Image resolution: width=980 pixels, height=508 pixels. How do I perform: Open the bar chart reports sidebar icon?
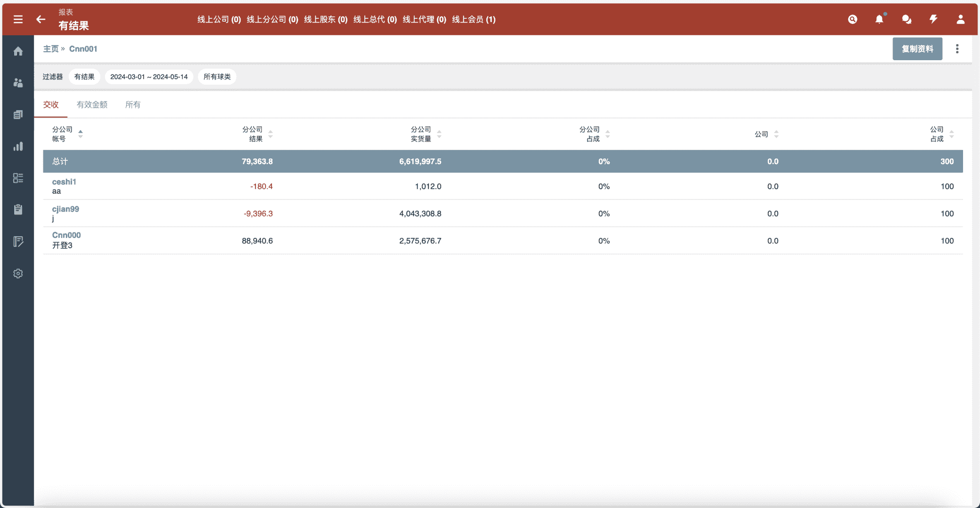click(x=18, y=147)
